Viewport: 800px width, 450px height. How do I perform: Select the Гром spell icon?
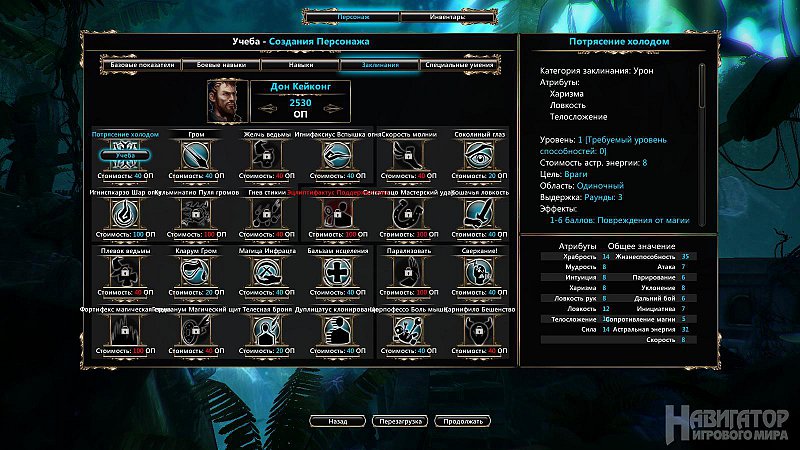click(196, 156)
